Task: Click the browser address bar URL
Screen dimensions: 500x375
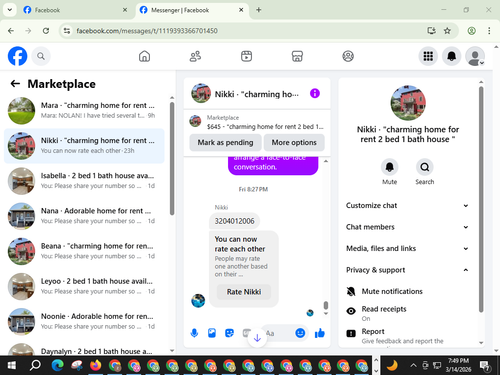Action: coord(147,31)
